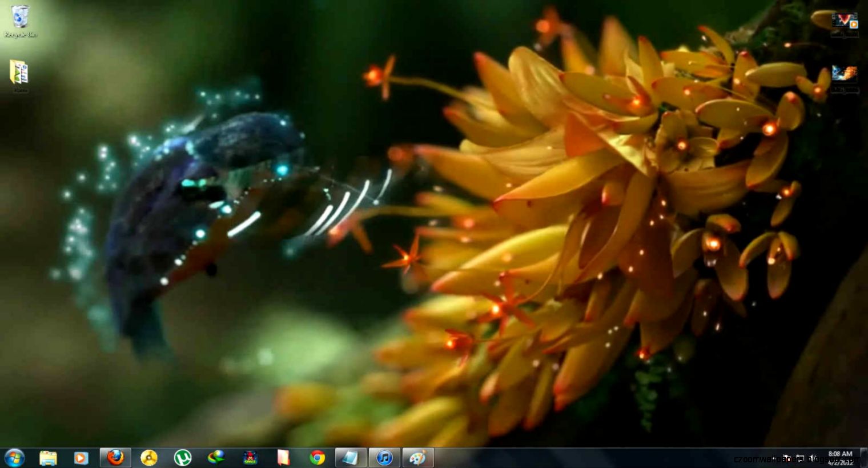
Task: Launch Google Chrome from the taskbar
Action: 317,458
